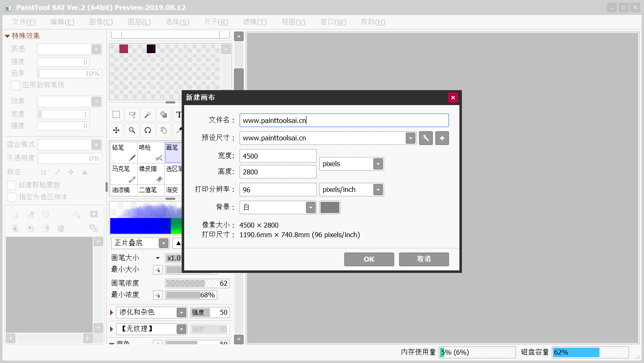Choose the 油漆桶 bucket tool
This screenshot has width=644, height=363.
tap(124, 190)
